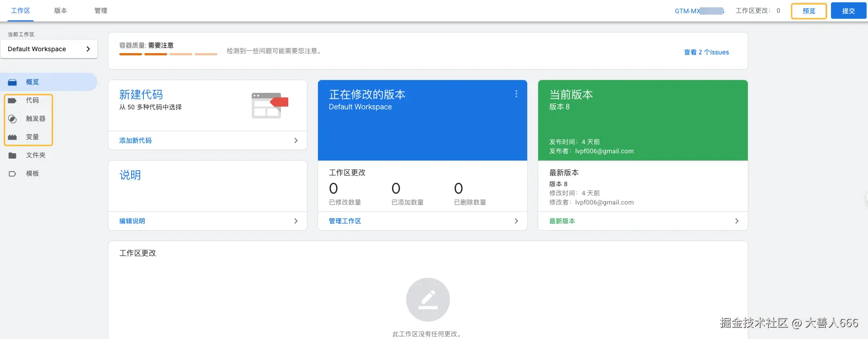
Task: Open 触发器 in the sidebar
Action: (x=36, y=118)
